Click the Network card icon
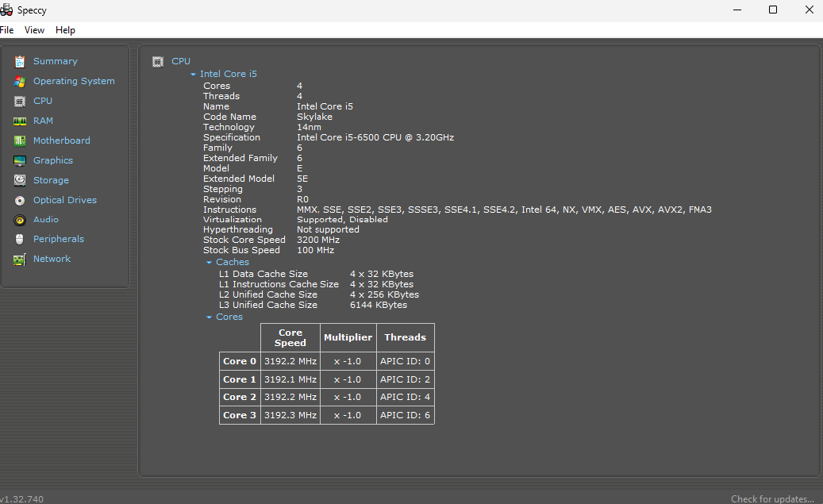Screen dimensions: 823x504 point(19,260)
